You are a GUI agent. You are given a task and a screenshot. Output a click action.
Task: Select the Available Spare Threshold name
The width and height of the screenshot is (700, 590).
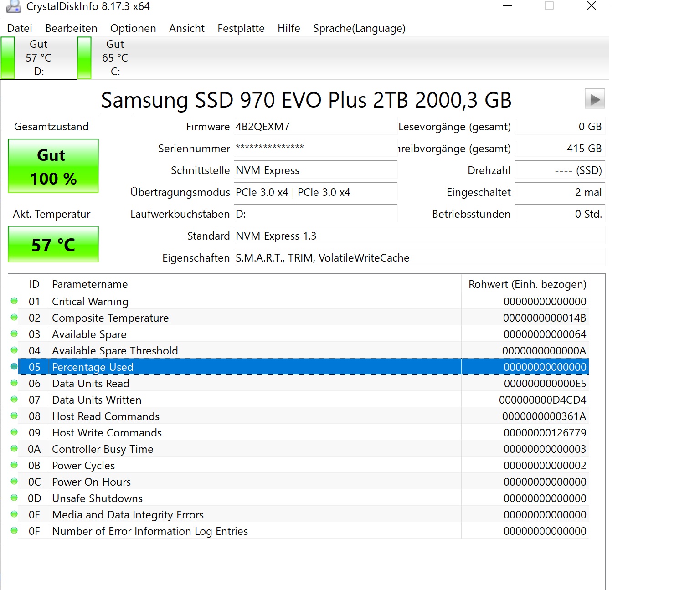point(115,350)
